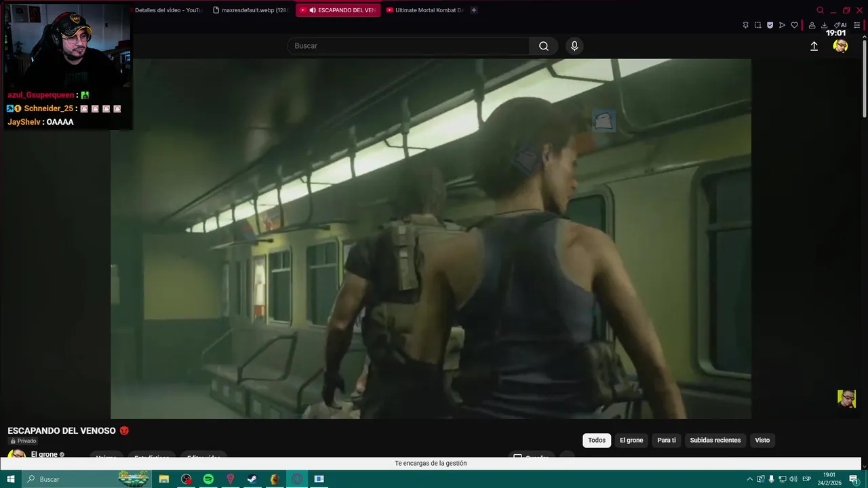Screen dimensions: 868x488
Task: Select the ESCAPANDO DEL VENOSO tab
Action: 338,10
